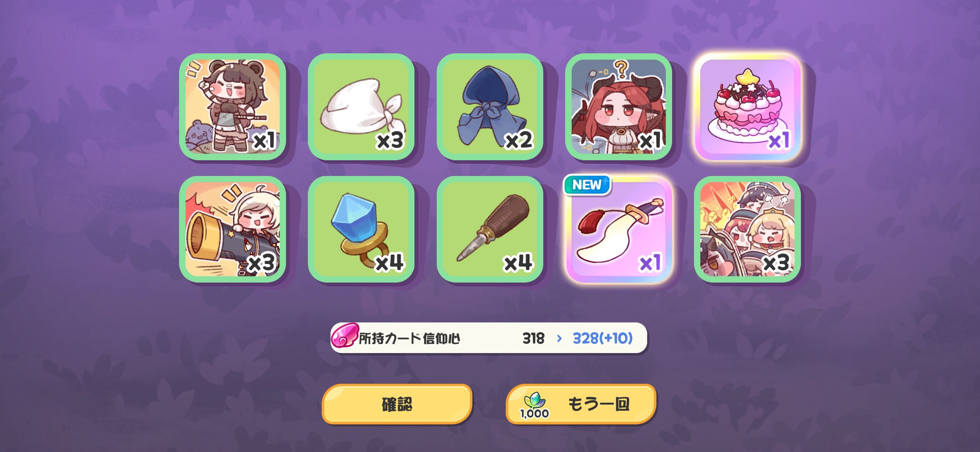Tap the pink shell faith icon

click(345, 336)
